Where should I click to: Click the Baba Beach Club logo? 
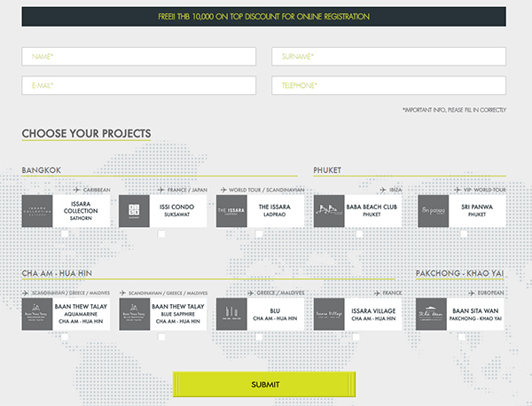(329, 211)
